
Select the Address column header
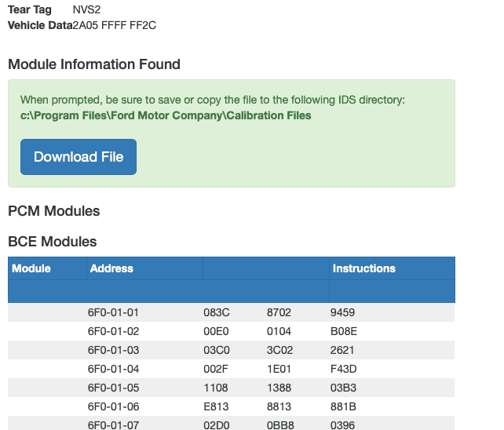pyautogui.click(x=111, y=268)
